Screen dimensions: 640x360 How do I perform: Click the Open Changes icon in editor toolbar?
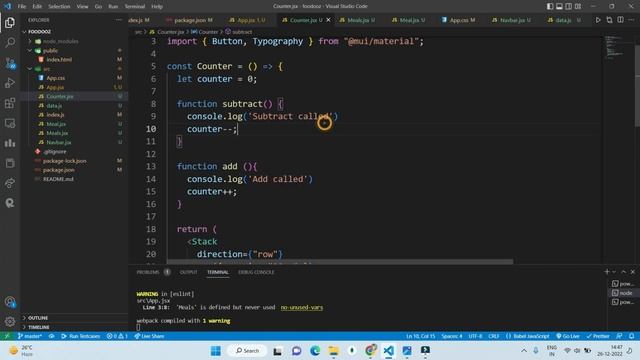tap(609, 20)
